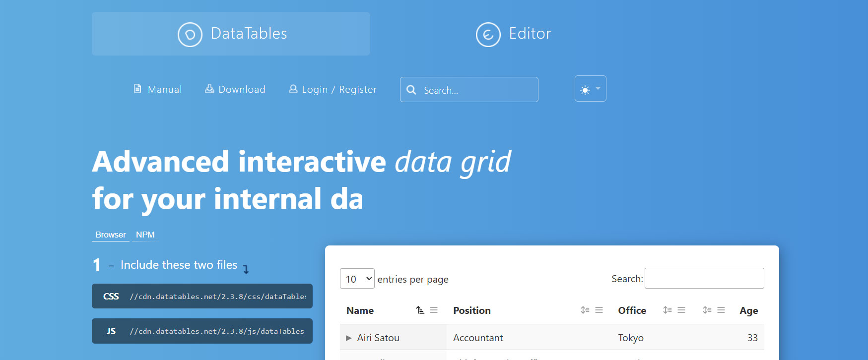Screen dimensions: 868x360
Task: Click the user profile icon beside Login
Action: 293,89
